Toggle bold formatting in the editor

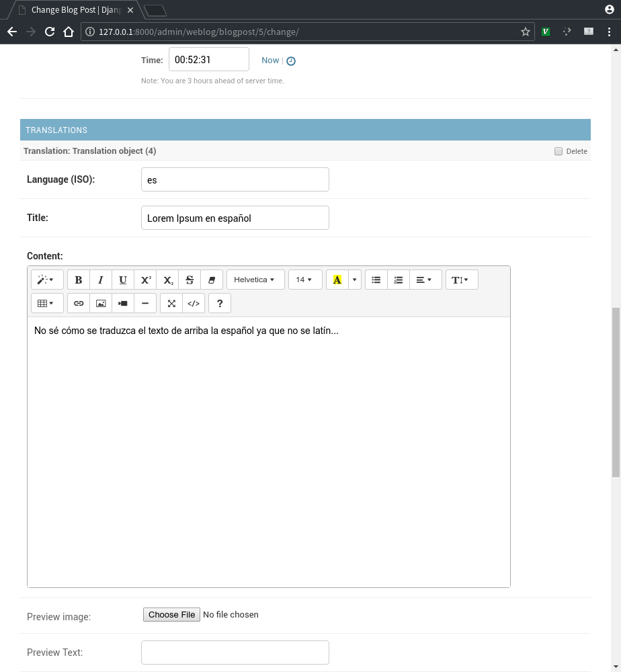pos(79,280)
